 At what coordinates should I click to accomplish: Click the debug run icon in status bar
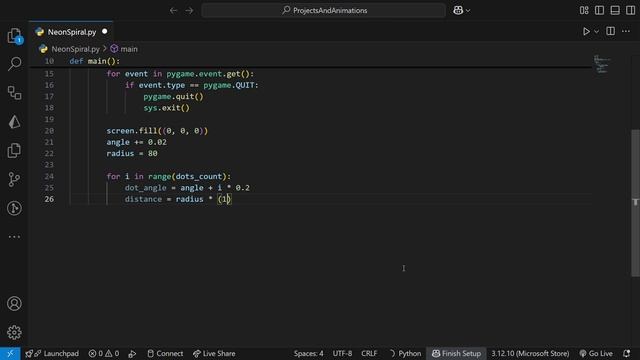(132, 353)
